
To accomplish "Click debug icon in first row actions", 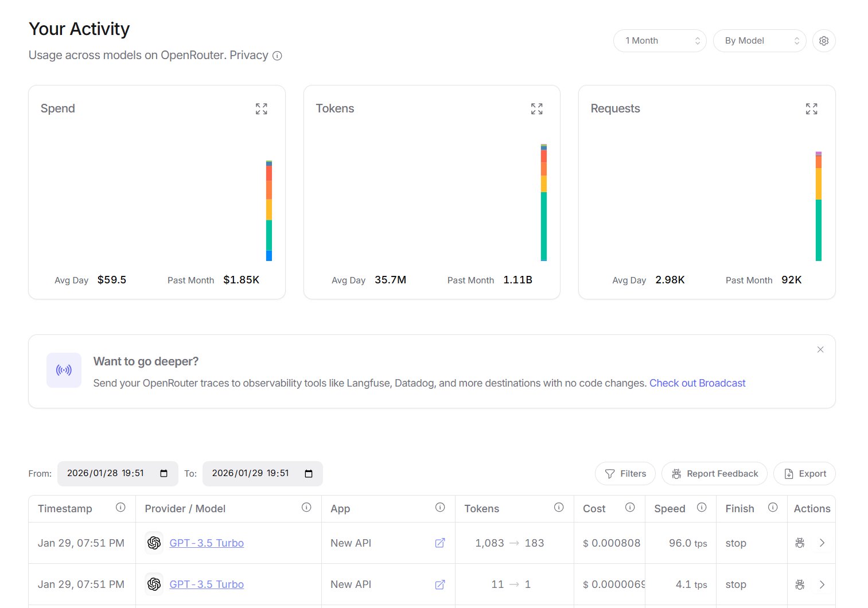I will pyautogui.click(x=800, y=543).
